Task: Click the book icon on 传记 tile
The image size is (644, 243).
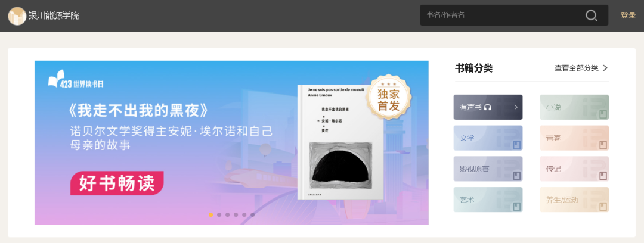Action: (603, 175)
